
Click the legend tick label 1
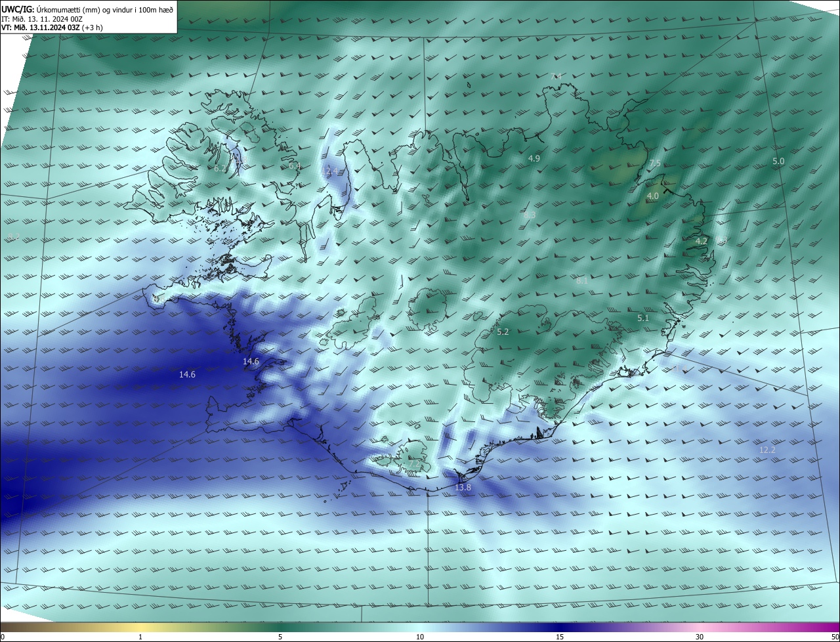(140, 637)
